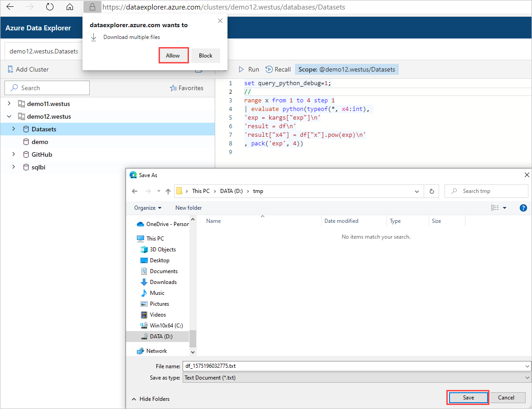Reload the browser page
Image resolution: width=532 pixels, height=409 pixels.
50,7
